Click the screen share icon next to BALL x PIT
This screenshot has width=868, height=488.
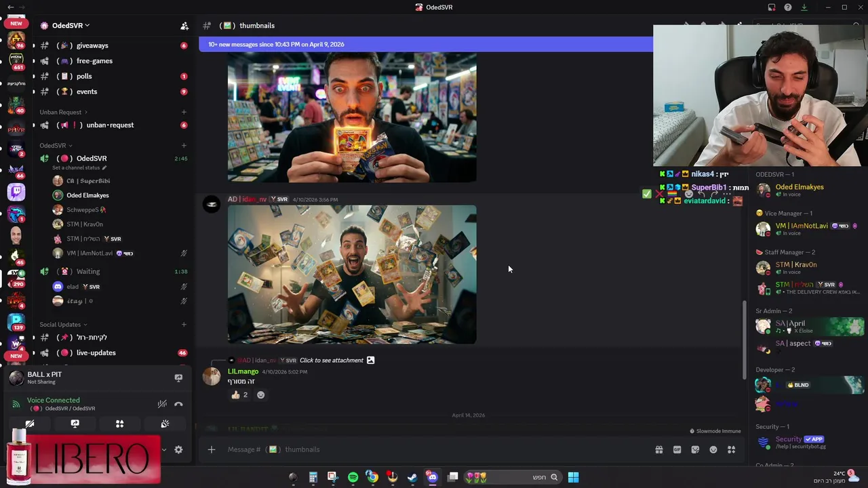[178, 378]
